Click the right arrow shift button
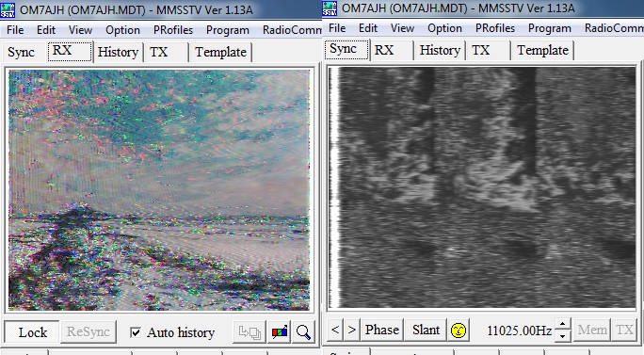This screenshot has height=355, width=644. pos(351,330)
